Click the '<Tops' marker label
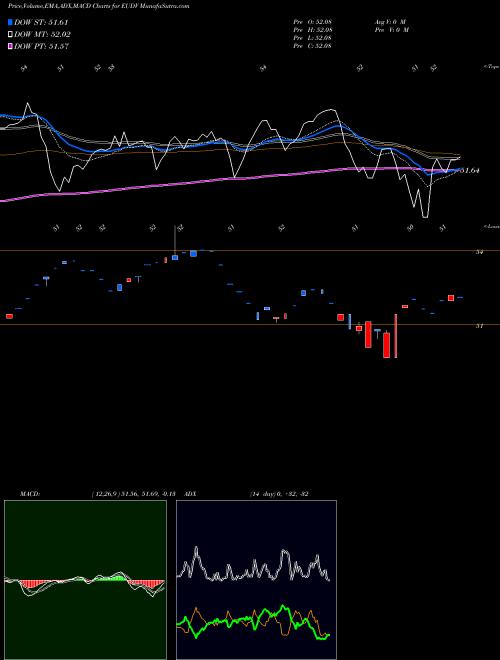Image resolution: width=500 pixels, height=660 pixels. [x=492, y=67]
